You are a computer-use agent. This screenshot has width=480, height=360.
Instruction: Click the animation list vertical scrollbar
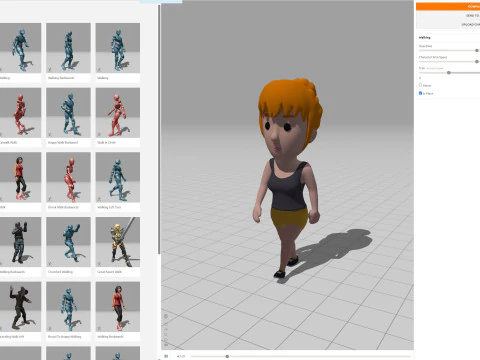tap(159, 130)
